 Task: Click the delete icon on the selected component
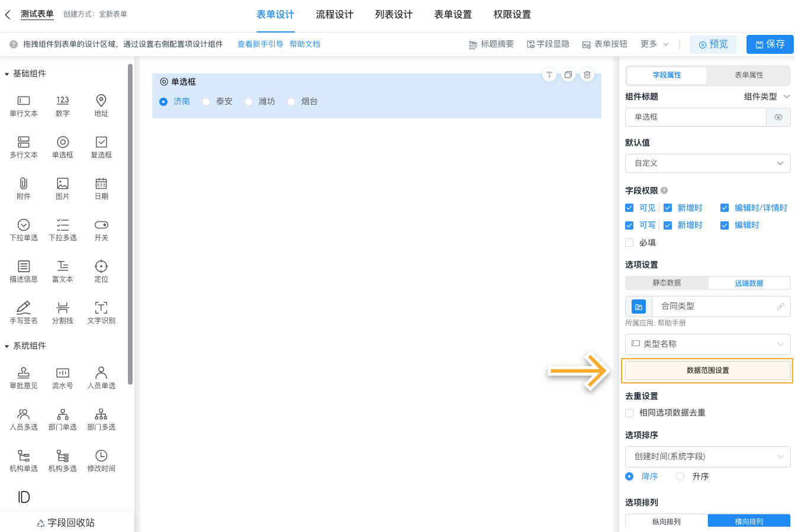(587, 75)
